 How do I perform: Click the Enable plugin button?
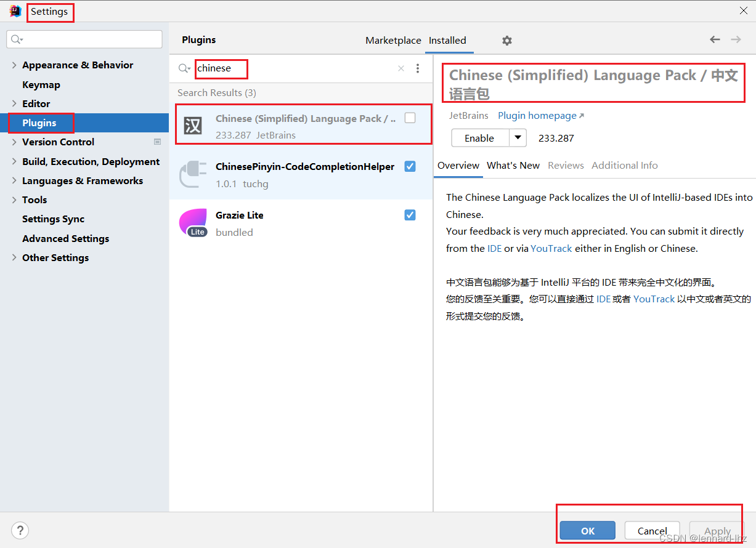click(x=480, y=138)
